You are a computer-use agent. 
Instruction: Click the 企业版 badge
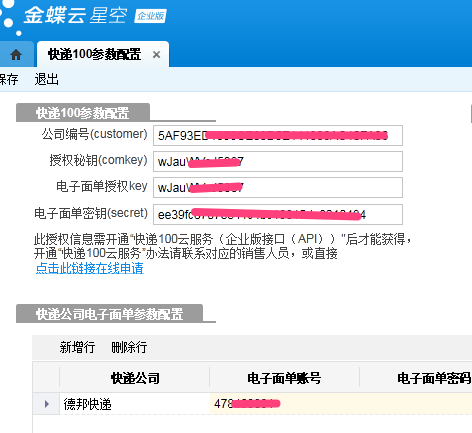click(x=150, y=16)
